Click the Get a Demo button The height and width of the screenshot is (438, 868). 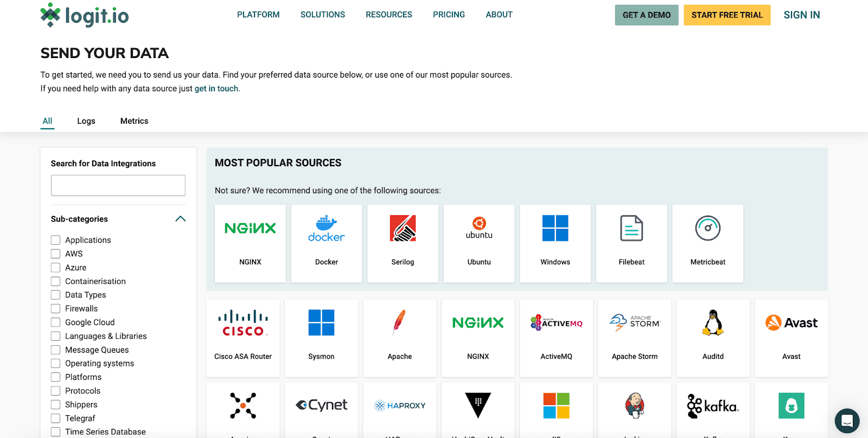point(647,15)
